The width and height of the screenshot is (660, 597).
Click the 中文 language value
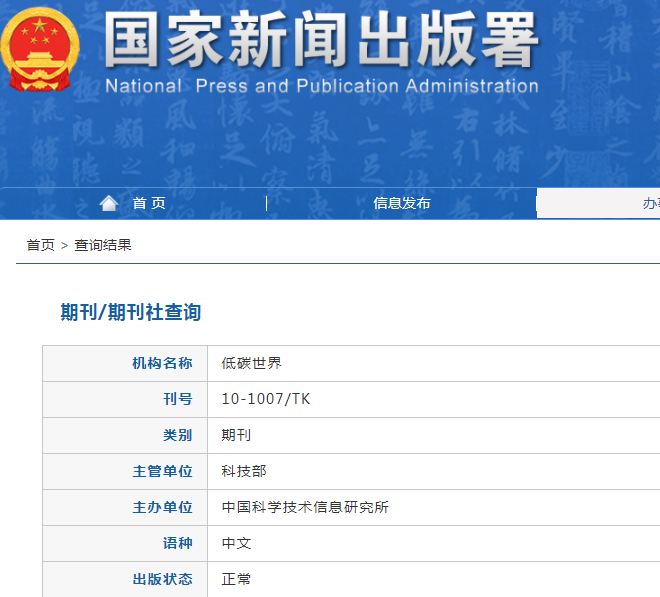point(236,543)
